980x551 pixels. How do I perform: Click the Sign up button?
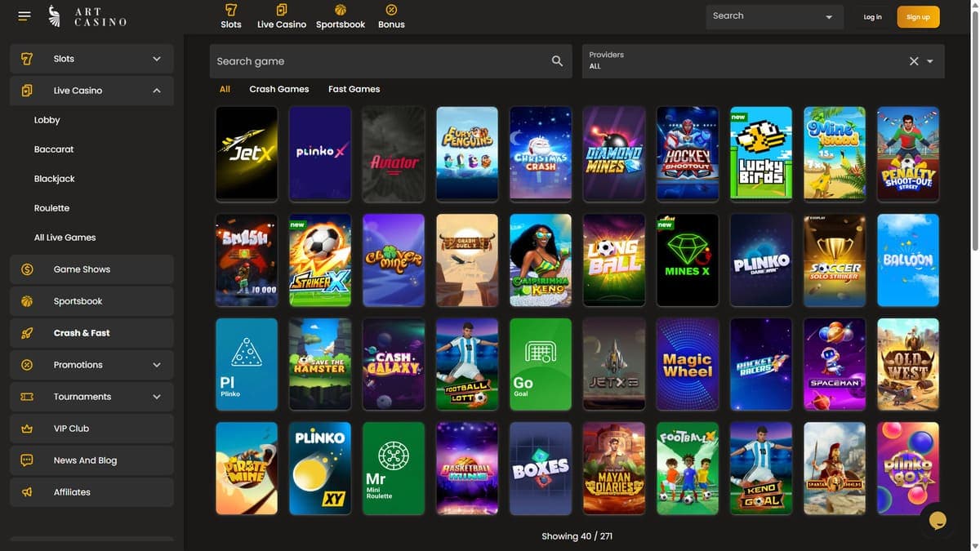coord(918,17)
